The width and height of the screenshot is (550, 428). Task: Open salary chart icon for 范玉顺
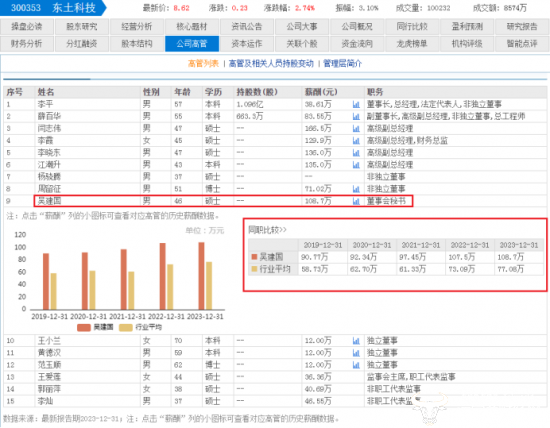[356, 365]
